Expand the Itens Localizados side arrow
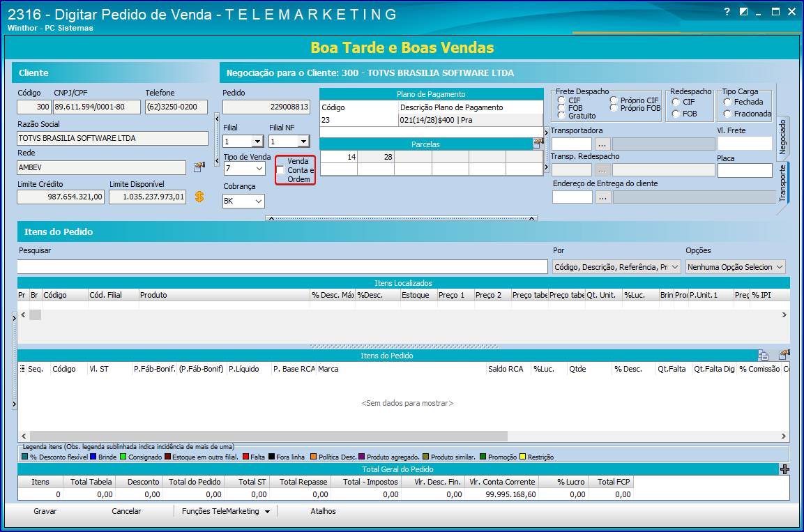This screenshot has height=532, width=804. [x=15, y=318]
